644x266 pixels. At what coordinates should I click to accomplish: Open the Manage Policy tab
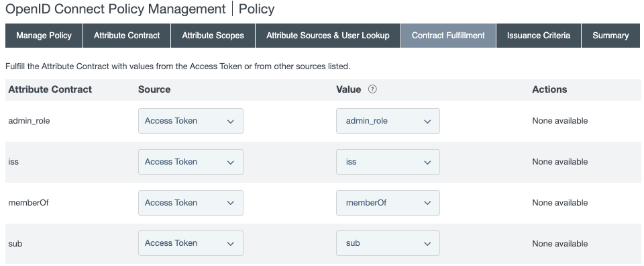(44, 36)
